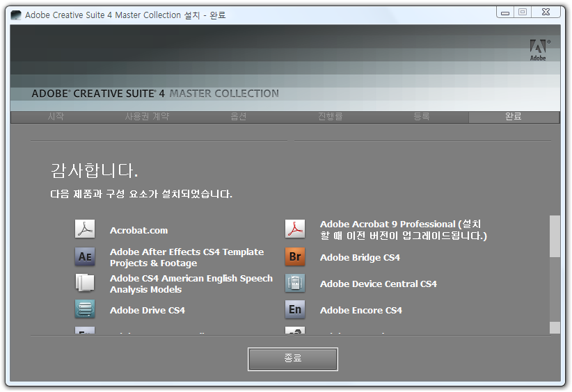Click the Adobe Acrobat 9 Professional icon
The height and width of the screenshot is (392, 572).
tap(295, 229)
